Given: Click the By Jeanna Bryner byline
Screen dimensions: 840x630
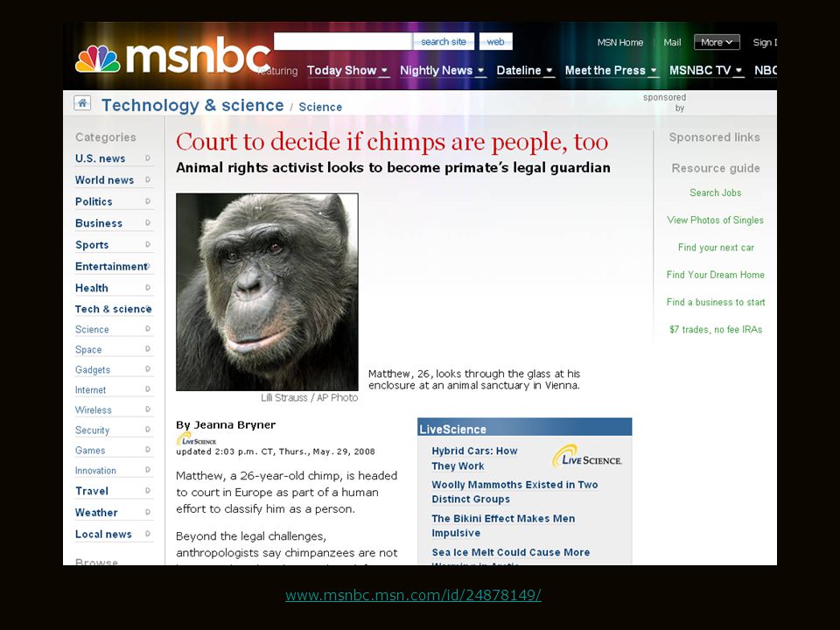Looking at the screenshot, I should [226, 425].
